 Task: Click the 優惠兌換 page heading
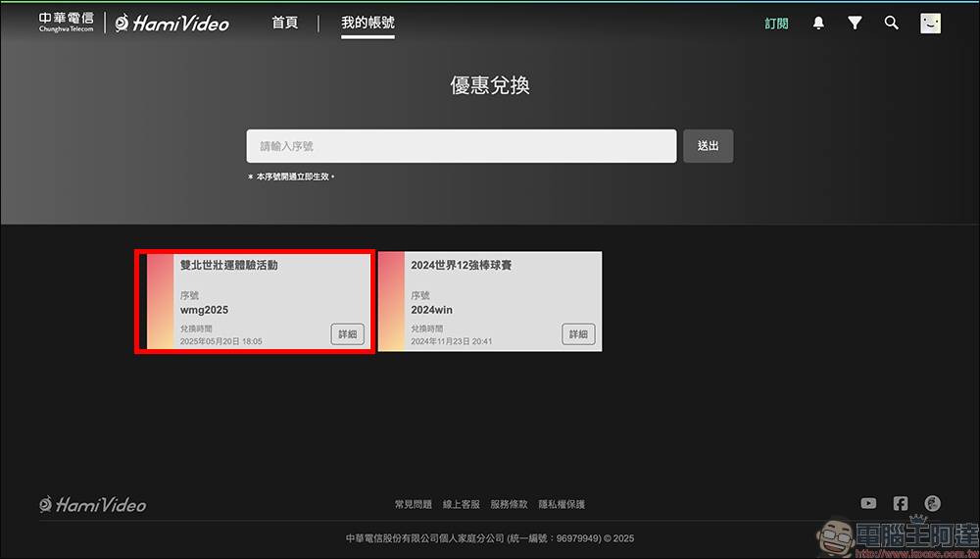(x=490, y=85)
